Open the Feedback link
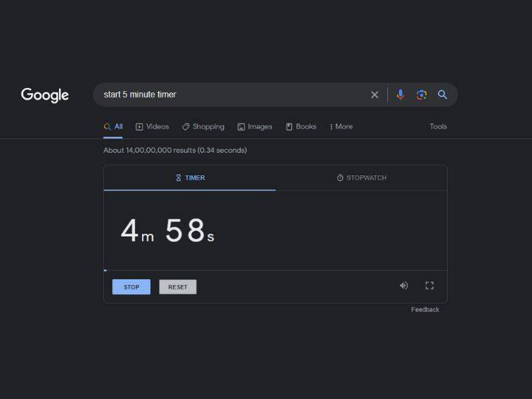This screenshot has width=532, height=399. (425, 310)
